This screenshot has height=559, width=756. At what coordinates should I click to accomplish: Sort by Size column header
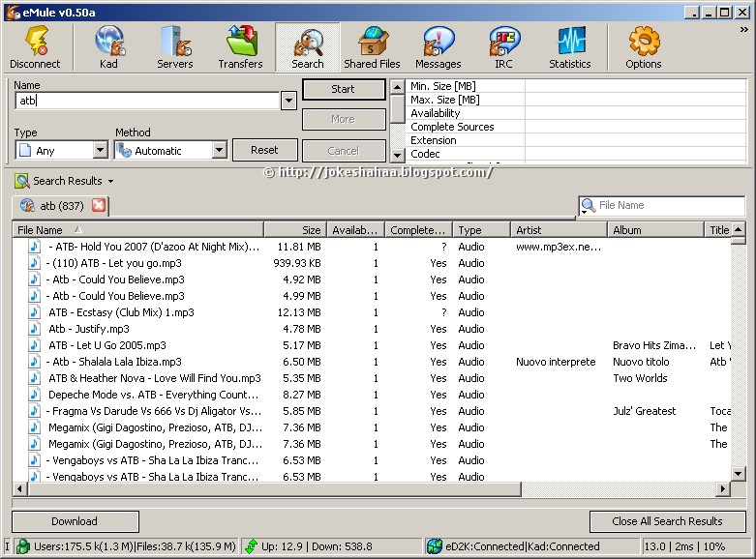[295, 230]
